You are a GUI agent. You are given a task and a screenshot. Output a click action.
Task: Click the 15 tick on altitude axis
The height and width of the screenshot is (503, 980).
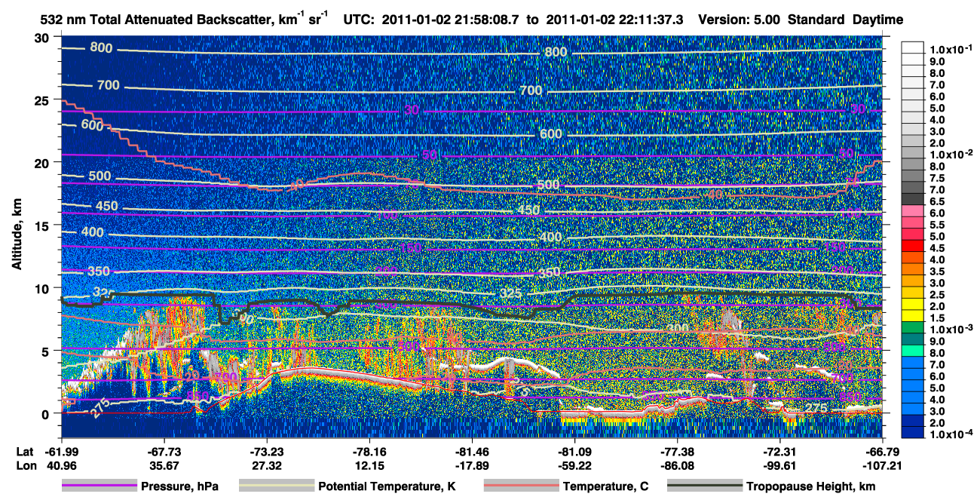coord(44,225)
